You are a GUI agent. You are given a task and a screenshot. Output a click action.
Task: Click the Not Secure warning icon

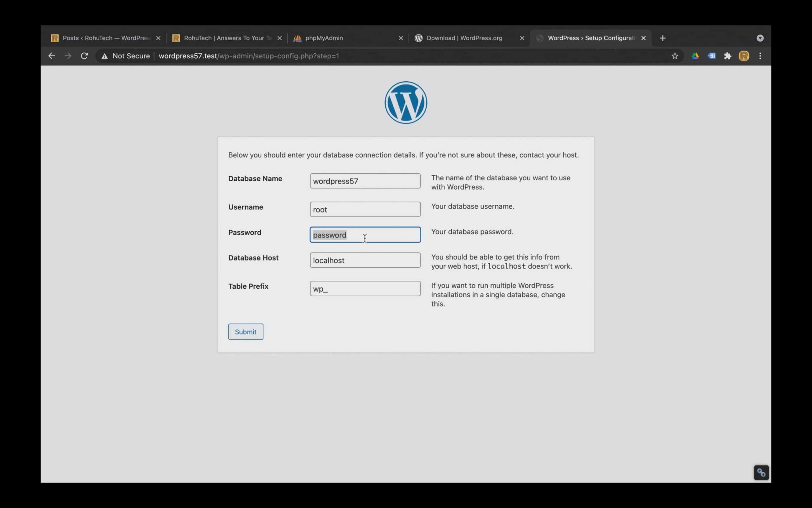point(105,56)
